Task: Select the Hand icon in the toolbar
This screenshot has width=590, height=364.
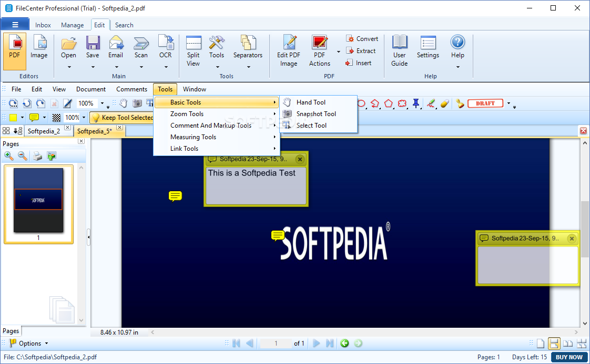Action: tap(124, 103)
